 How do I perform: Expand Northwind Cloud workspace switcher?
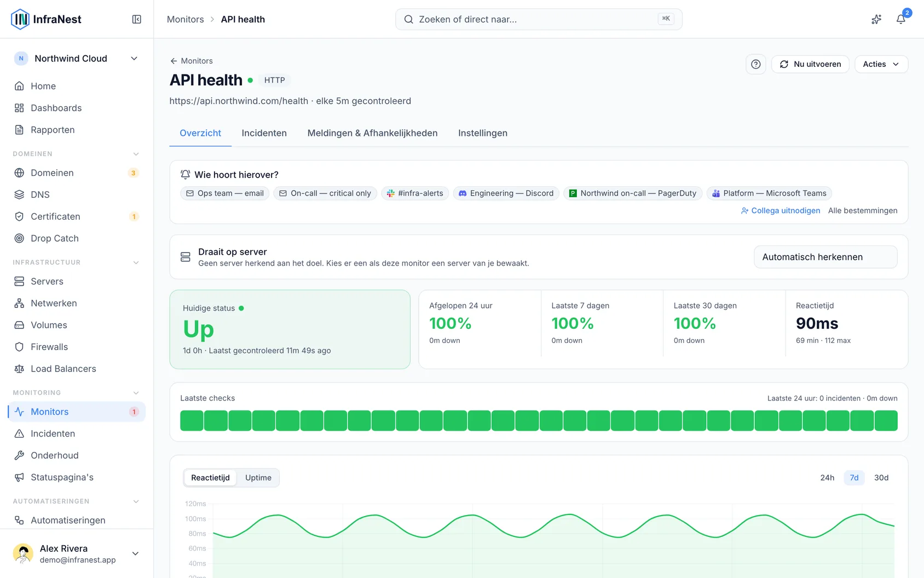click(x=77, y=59)
